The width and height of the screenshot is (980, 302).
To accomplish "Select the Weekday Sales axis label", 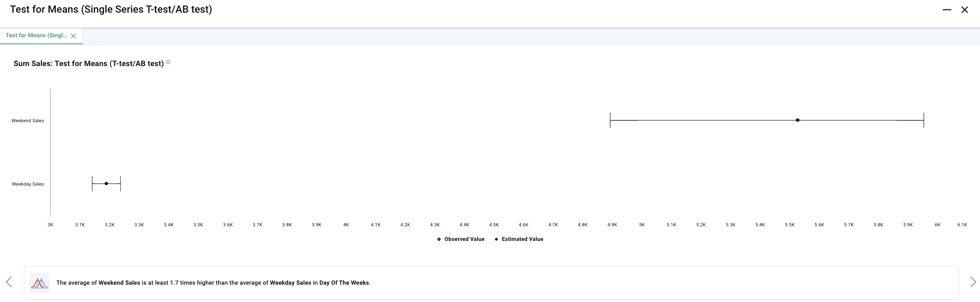I will point(28,184).
